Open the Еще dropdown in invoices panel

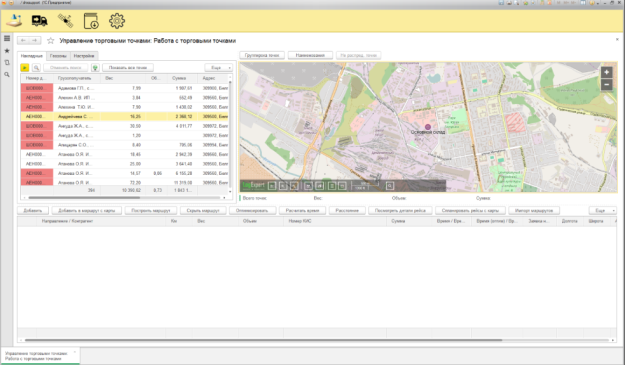(x=218, y=68)
